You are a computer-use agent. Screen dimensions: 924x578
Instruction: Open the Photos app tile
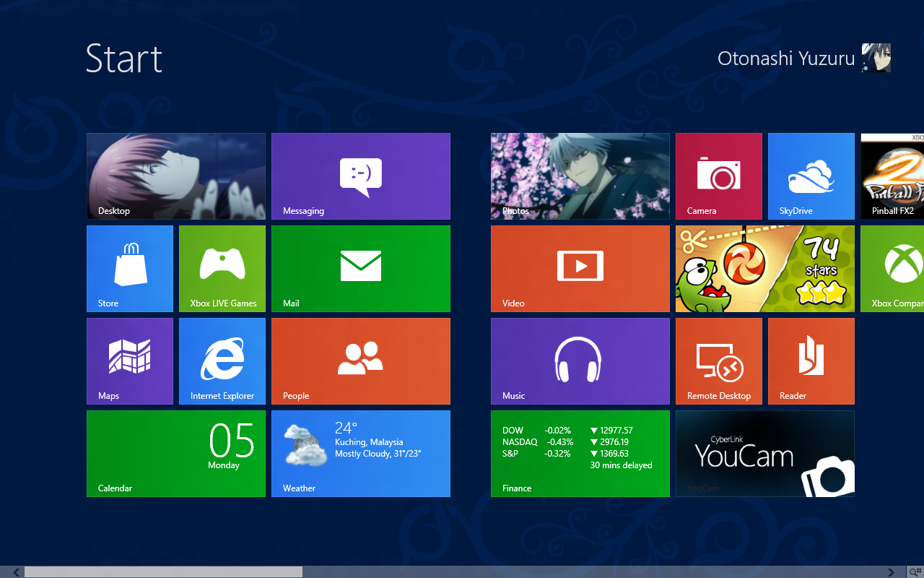click(580, 176)
